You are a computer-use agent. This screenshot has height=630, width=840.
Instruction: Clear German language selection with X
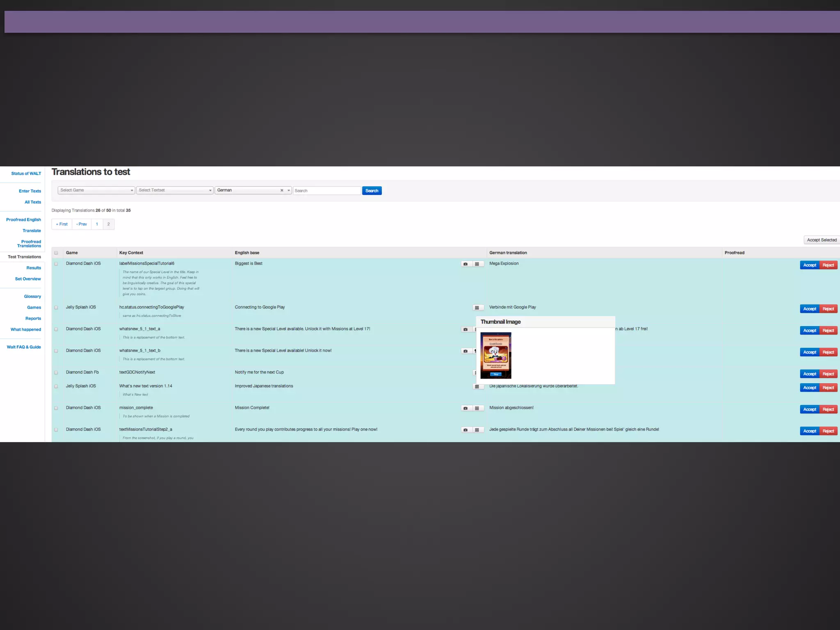[x=282, y=190]
